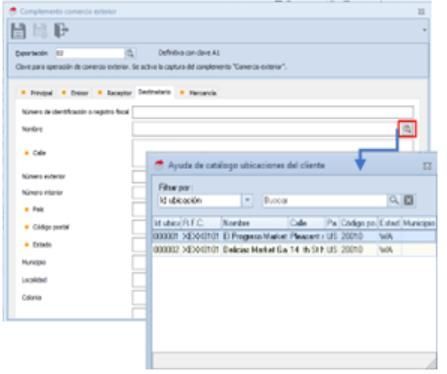Click the Código postal column header
The width and height of the screenshot is (447, 374).
pyautogui.click(x=358, y=223)
